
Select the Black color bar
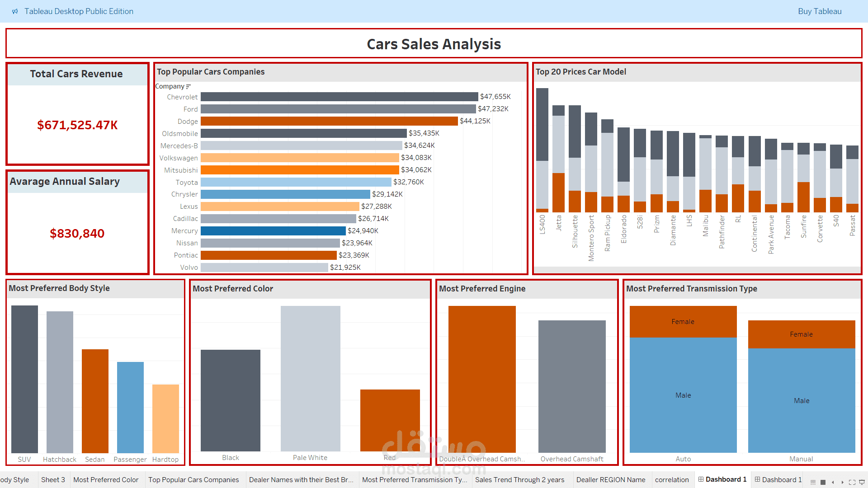coord(231,400)
